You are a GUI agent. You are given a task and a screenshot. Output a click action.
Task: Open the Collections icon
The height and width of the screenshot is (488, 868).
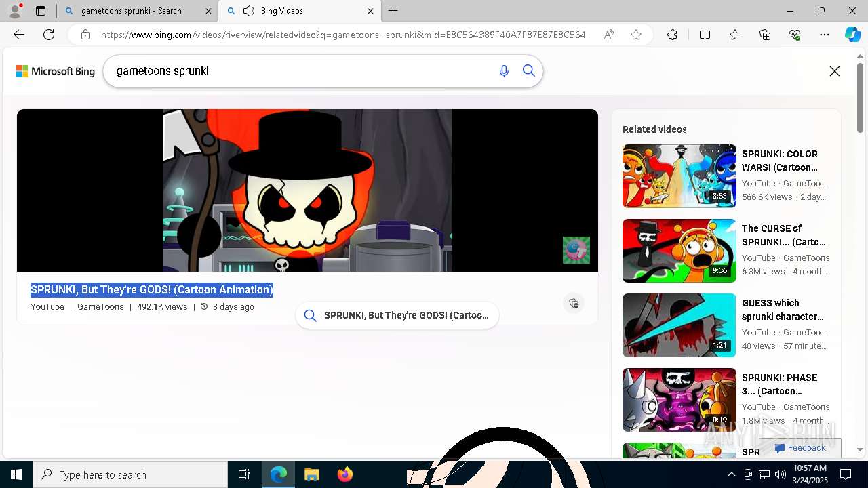(765, 35)
